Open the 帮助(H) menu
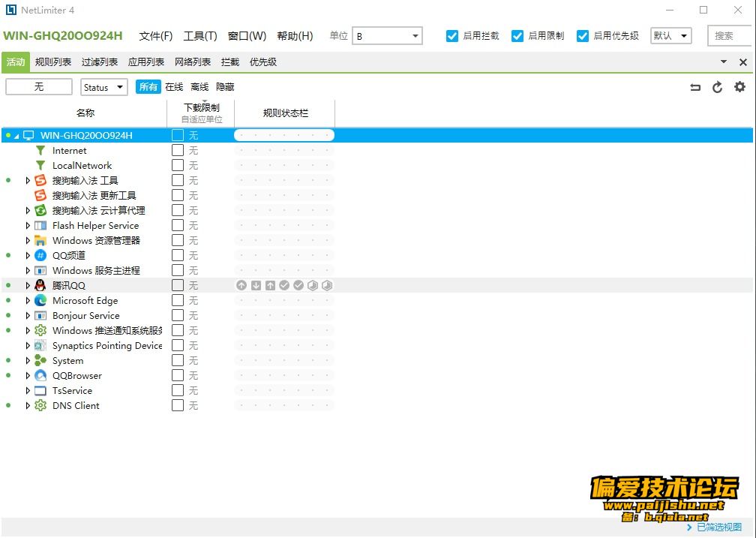This screenshot has height=538, width=756. tap(295, 36)
